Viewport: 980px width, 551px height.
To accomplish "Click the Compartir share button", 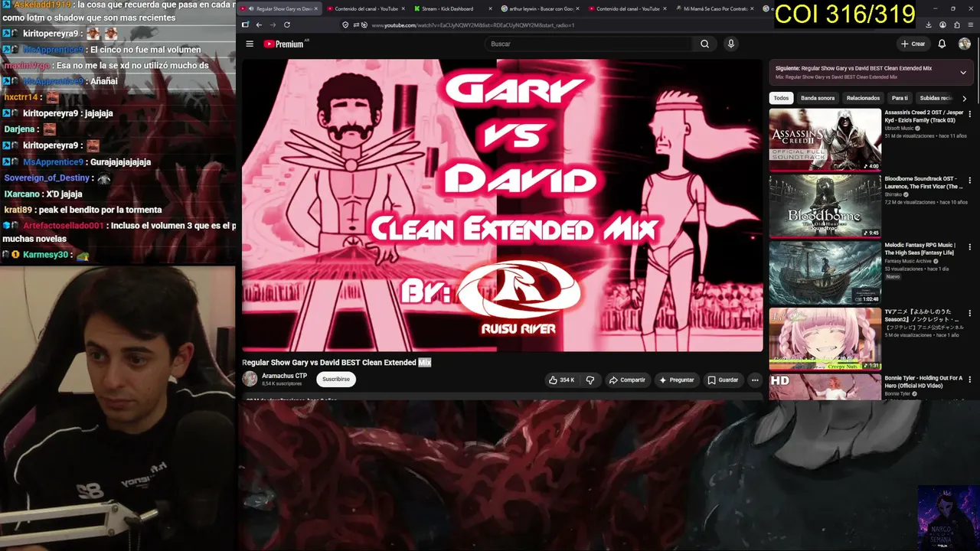I will 627,380.
